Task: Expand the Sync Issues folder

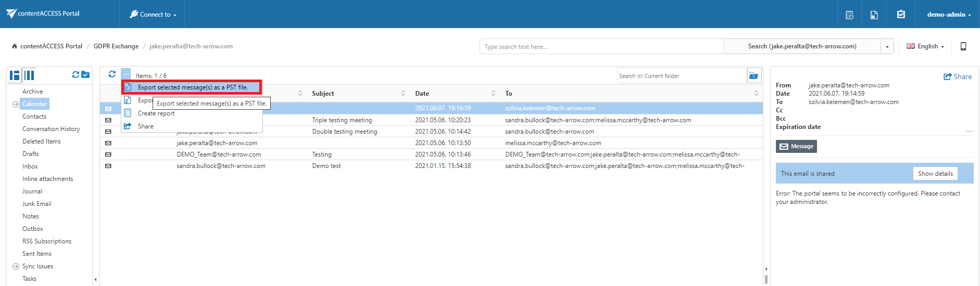Action: click(x=16, y=266)
